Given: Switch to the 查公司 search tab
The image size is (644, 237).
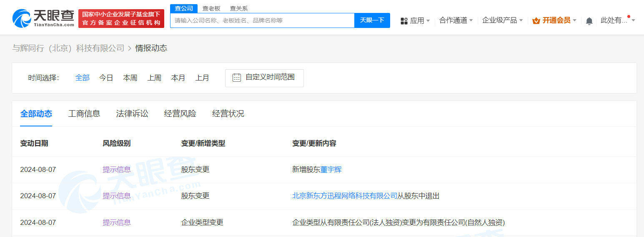Looking at the screenshot, I should 184,8.
